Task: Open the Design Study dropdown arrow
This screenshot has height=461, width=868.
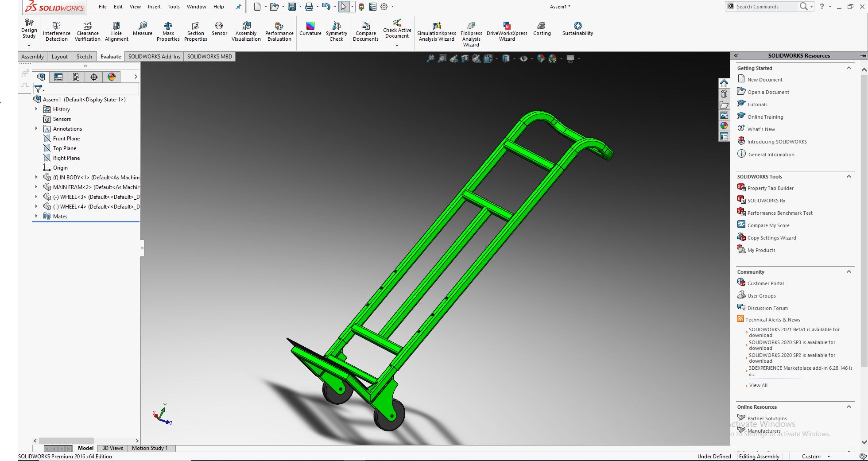Action: click(x=29, y=46)
